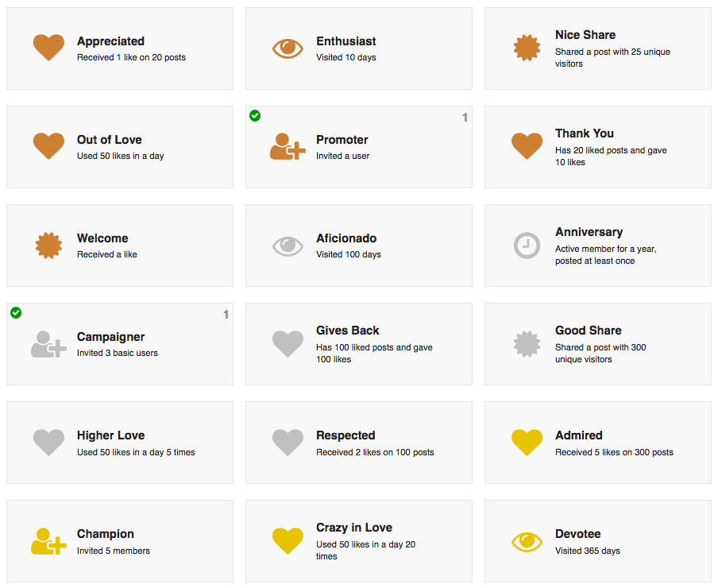Click the green checkmark on Promoter badge
This screenshot has height=588, width=718.
255,116
